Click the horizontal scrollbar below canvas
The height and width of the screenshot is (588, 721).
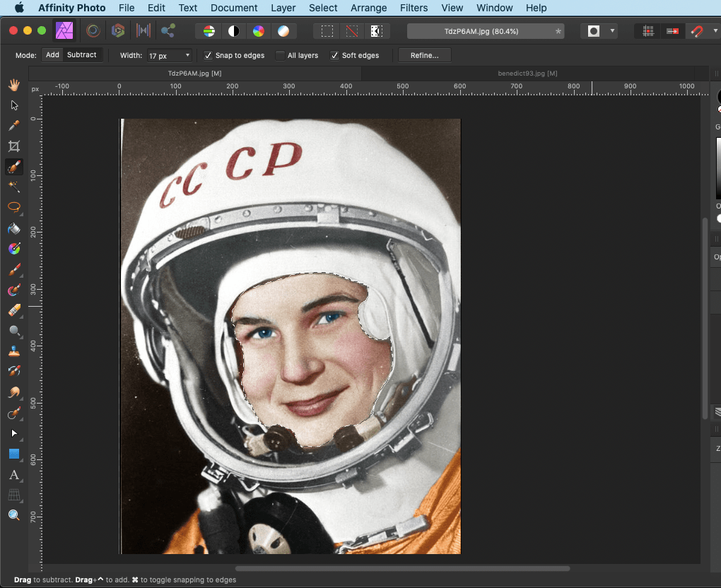click(x=402, y=568)
